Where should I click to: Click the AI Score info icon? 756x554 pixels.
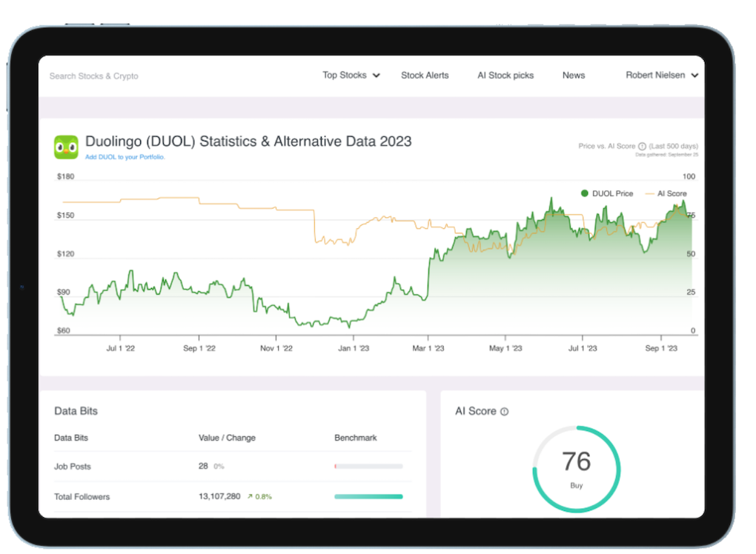(504, 411)
